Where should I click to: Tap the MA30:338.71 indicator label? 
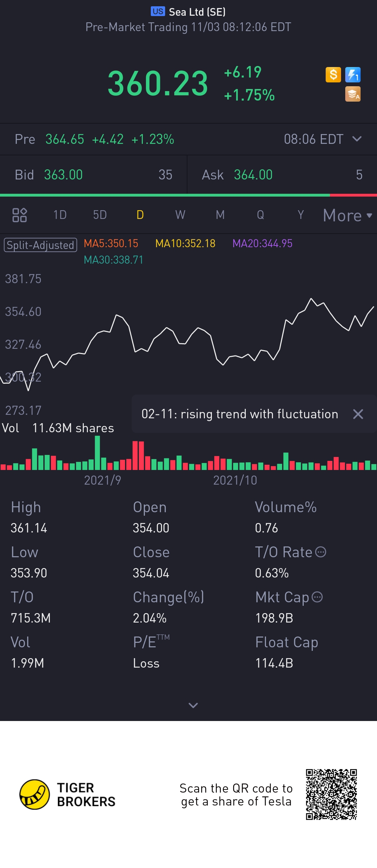click(113, 260)
